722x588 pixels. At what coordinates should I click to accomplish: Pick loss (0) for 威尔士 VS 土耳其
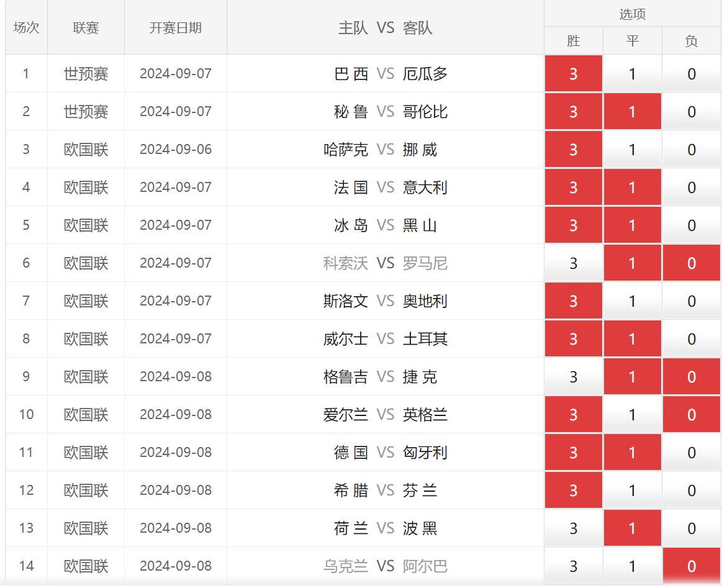[x=691, y=339]
